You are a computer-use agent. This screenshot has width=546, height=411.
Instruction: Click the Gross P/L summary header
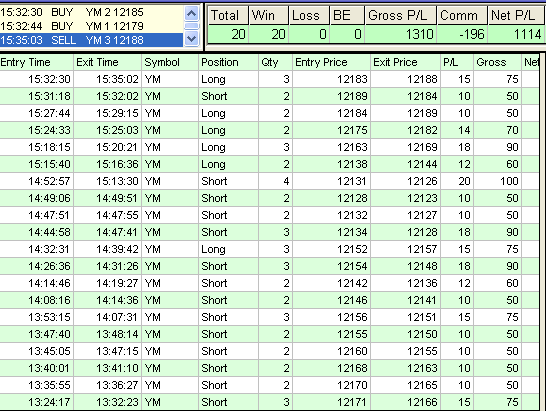(400, 16)
